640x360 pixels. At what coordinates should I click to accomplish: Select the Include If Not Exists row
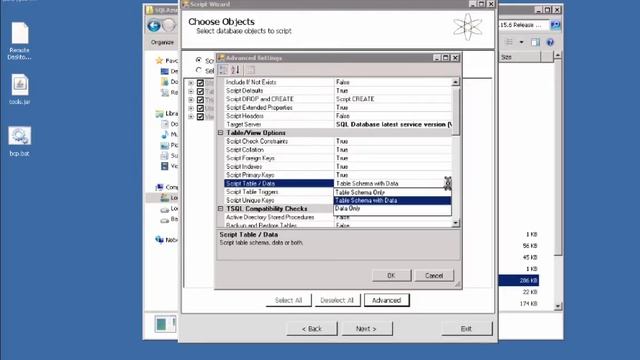coord(338,82)
